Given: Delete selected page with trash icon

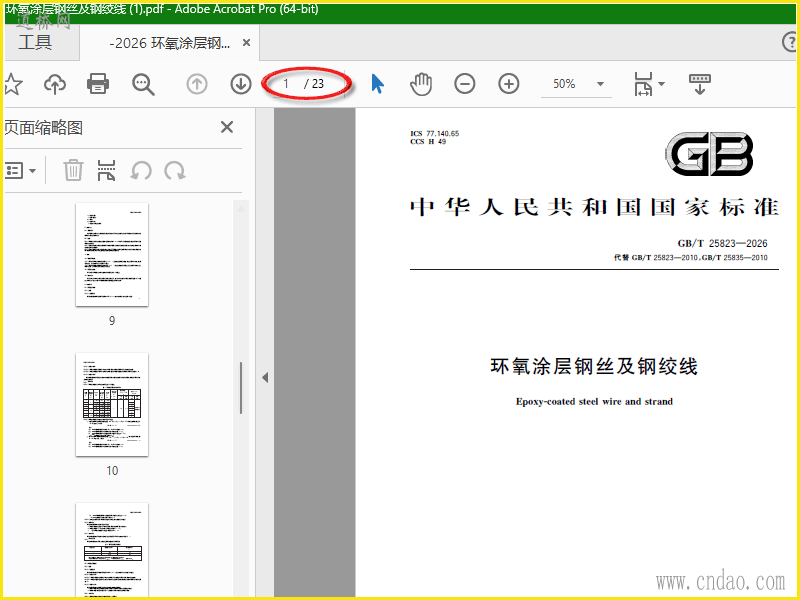Looking at the screenshot, I should 73,170.
